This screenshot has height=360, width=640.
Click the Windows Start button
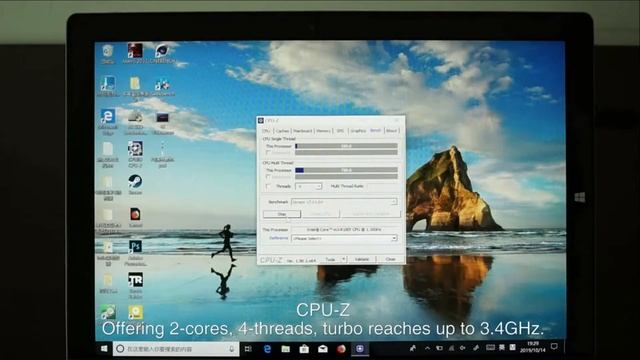coord(104,349)
